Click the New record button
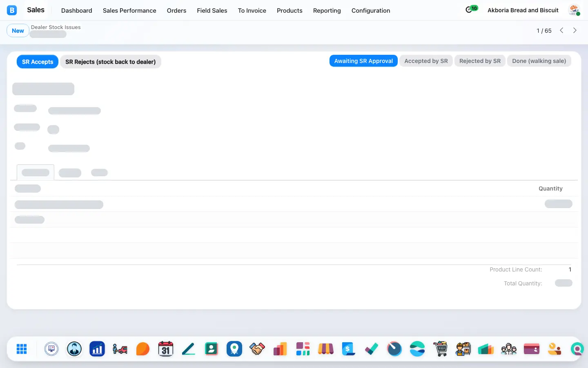 18,31
